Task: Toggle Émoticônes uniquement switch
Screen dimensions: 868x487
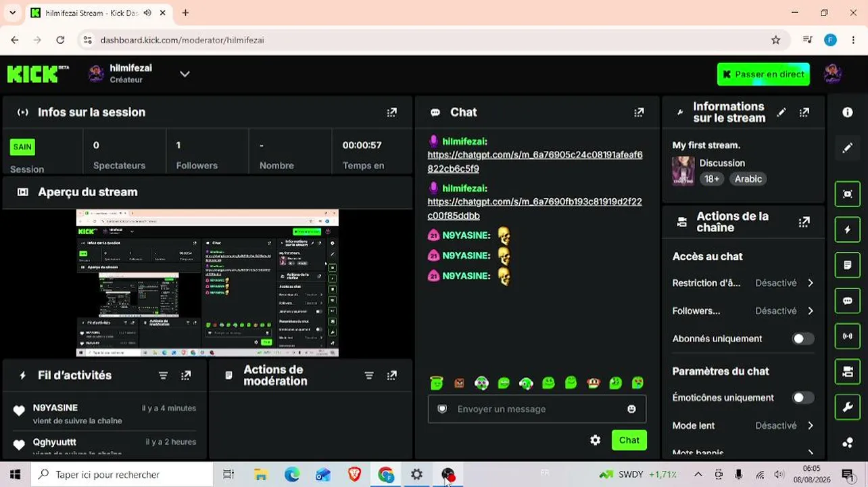Action: click(803, 398)
